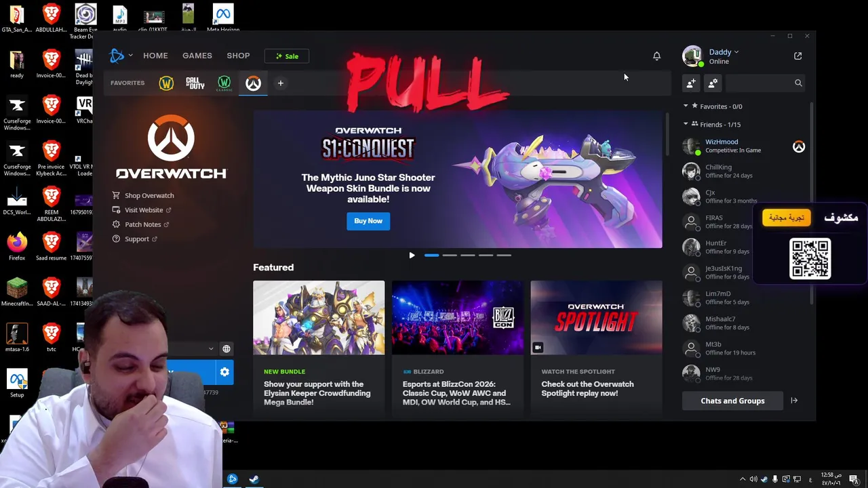Open taskbar volume icon

point(753,479)
